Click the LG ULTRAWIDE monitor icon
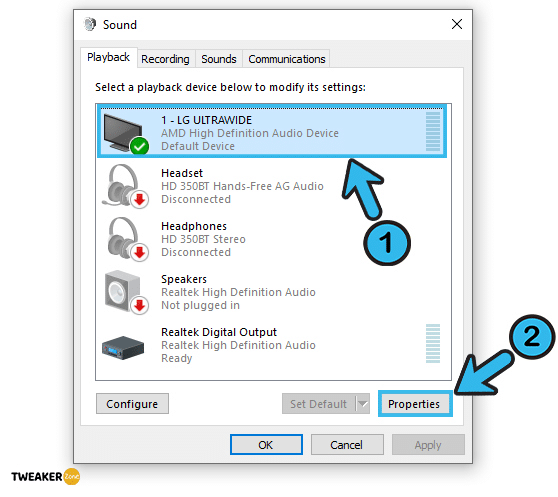Screen dimensions: 558x497 (126, 133)
